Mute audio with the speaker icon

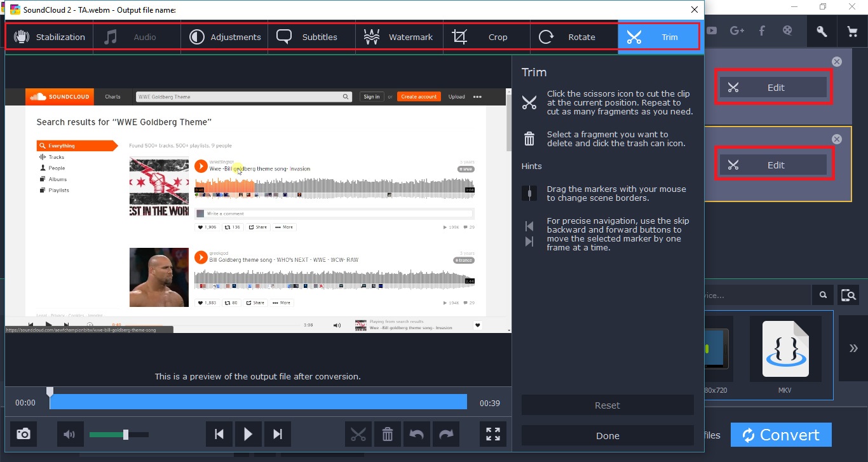[x=70, y=434]
